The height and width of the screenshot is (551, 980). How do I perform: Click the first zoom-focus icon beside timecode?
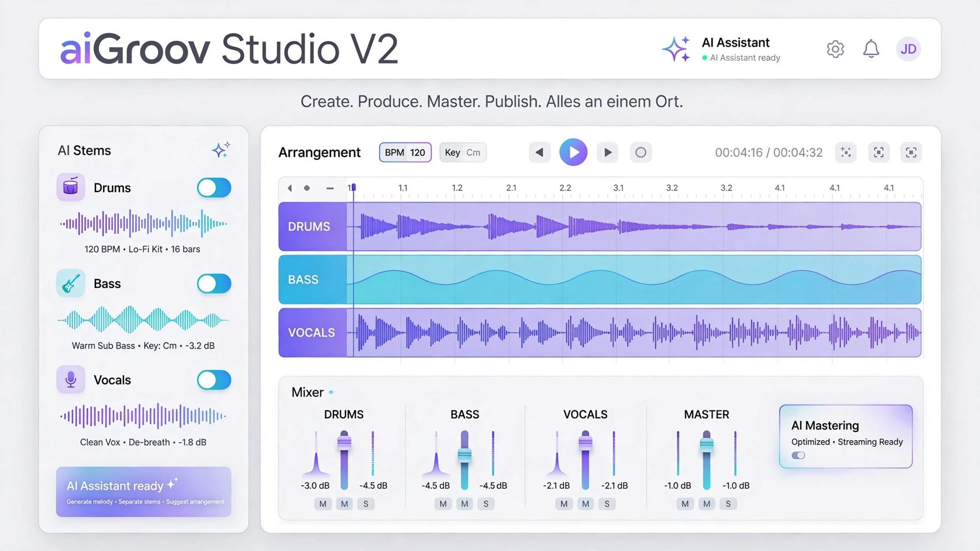click(x=846, y=153)
